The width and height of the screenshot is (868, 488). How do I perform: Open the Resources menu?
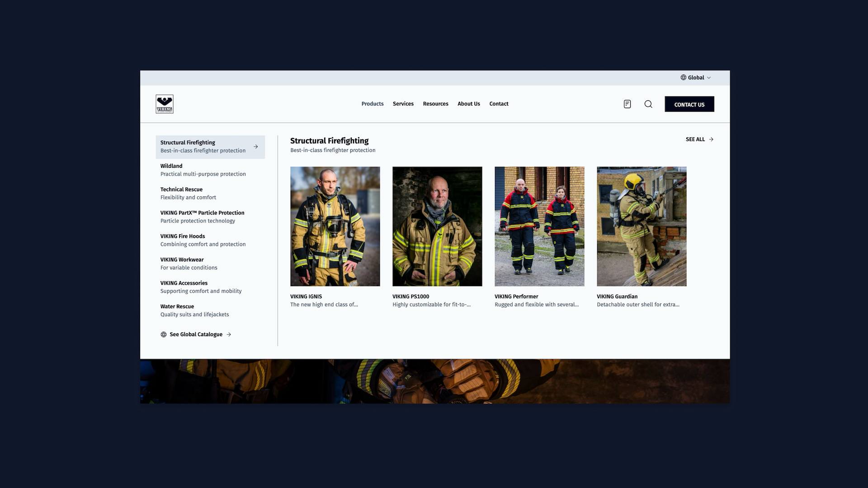[436, 104]
